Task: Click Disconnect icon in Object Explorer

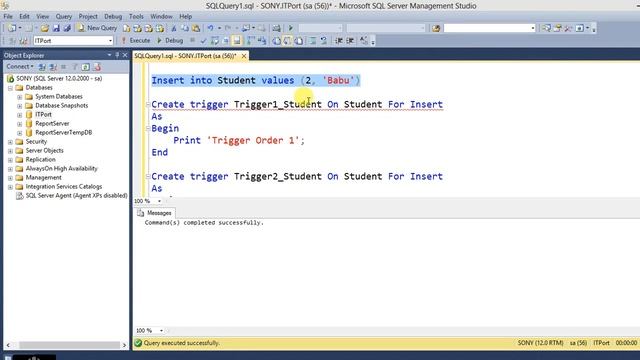Action: (x=53, y=67)
